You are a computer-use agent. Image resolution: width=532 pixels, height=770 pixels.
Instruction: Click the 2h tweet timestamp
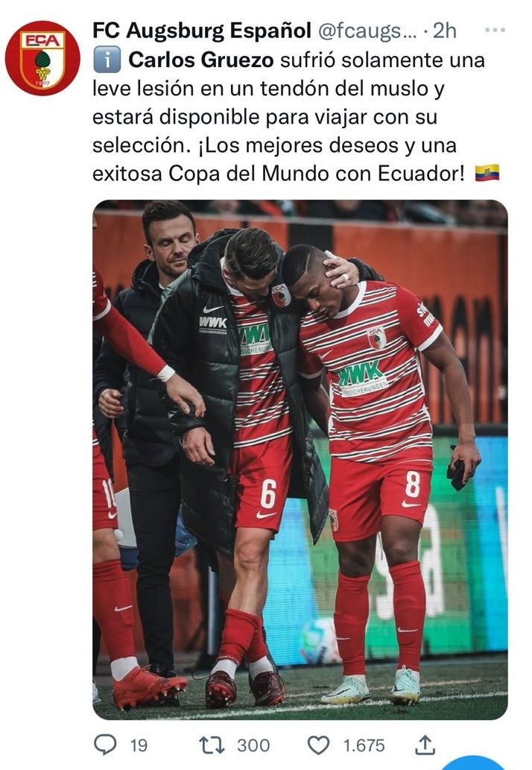[445, 31]
